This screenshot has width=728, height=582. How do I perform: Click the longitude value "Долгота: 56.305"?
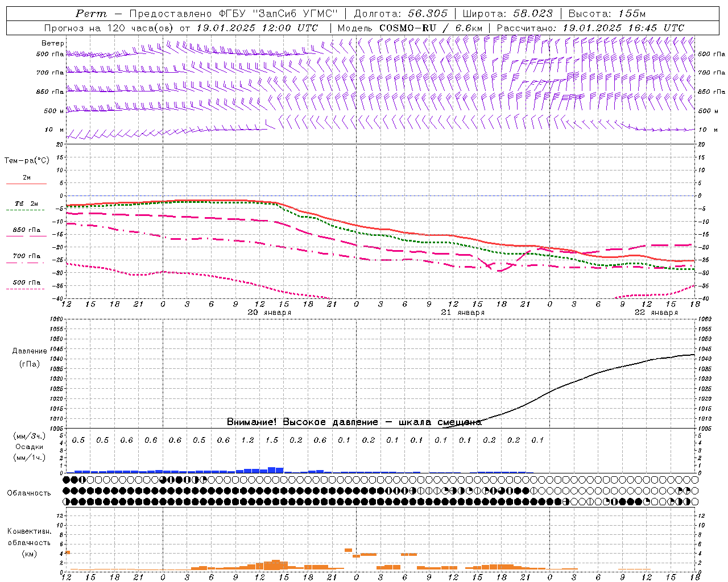(x=400, y=14)
